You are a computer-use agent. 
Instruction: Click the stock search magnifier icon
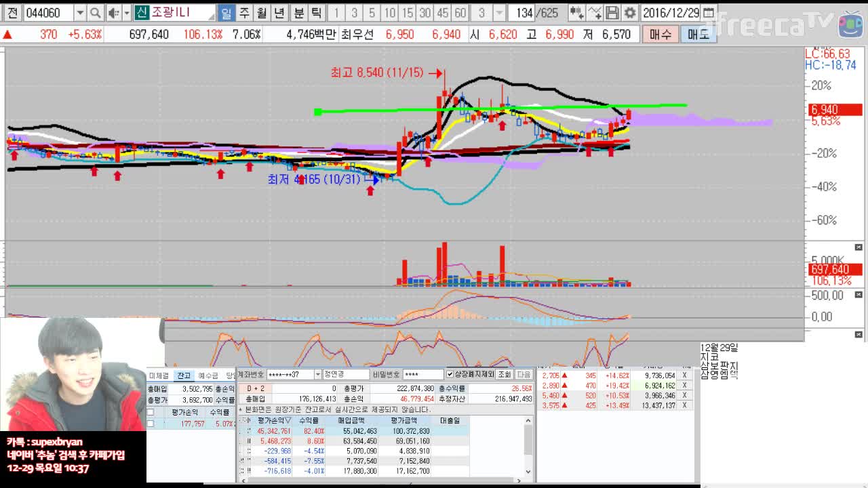96,13
